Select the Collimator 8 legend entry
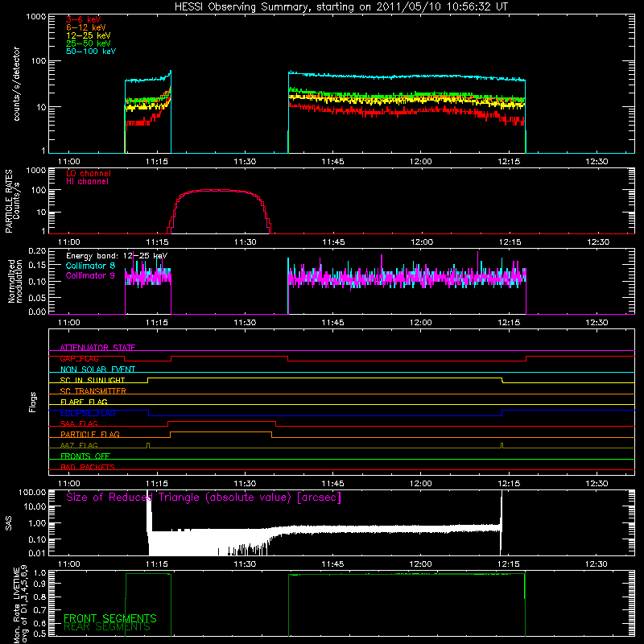Viewport: 644px width, 644px height. point(90,266)
